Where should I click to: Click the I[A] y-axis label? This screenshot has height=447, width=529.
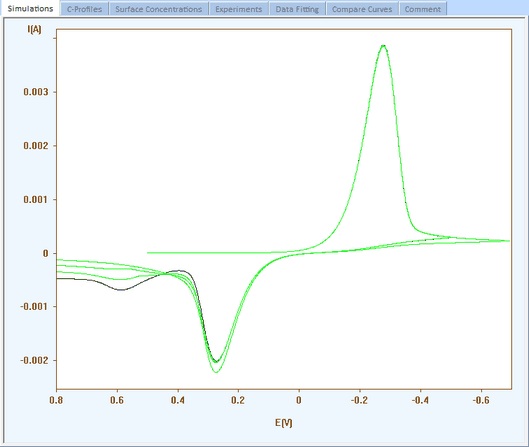pos(34,29)
